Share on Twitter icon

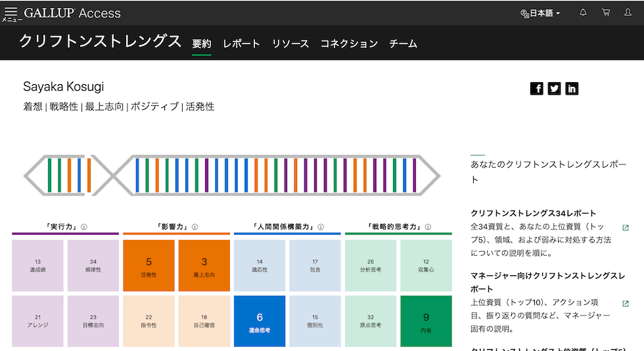tap(554, 88)
